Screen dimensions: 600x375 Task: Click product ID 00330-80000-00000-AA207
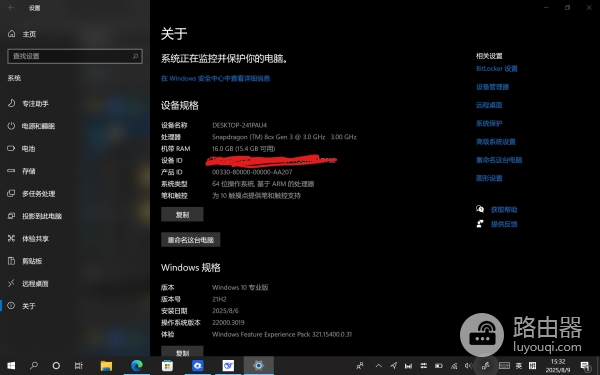(252, 172)
